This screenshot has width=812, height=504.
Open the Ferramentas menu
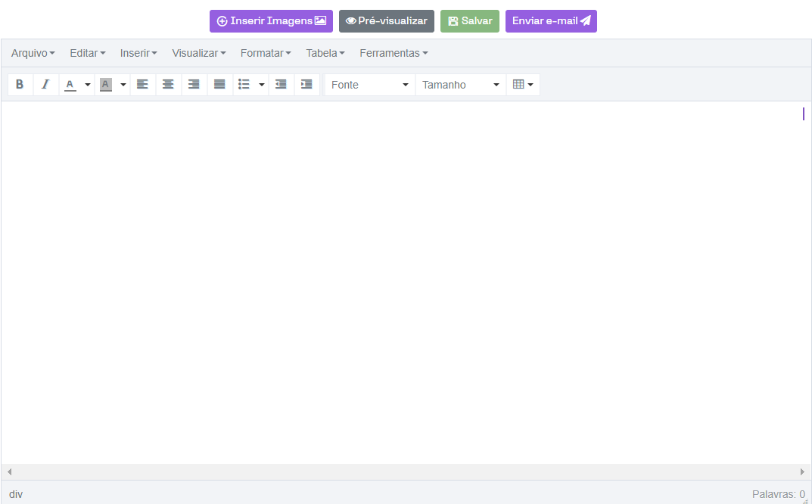pyautogui.click(x=394, y=53)
